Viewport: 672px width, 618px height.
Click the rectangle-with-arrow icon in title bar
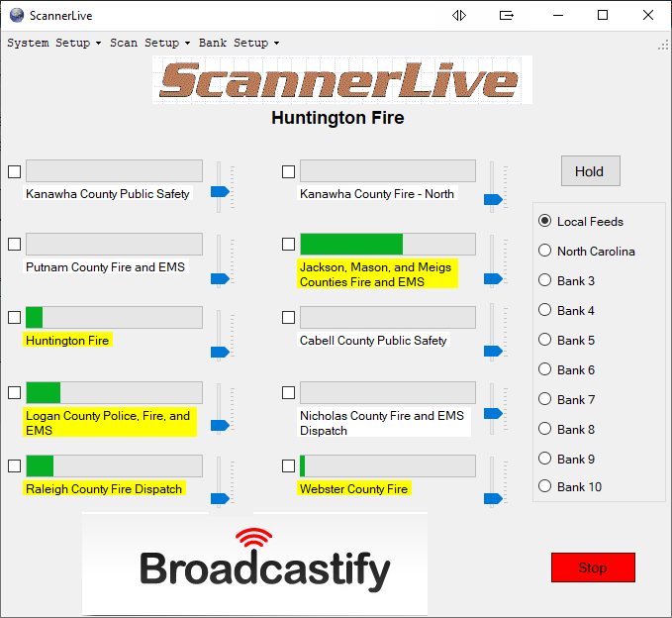(x=507, y=16)
